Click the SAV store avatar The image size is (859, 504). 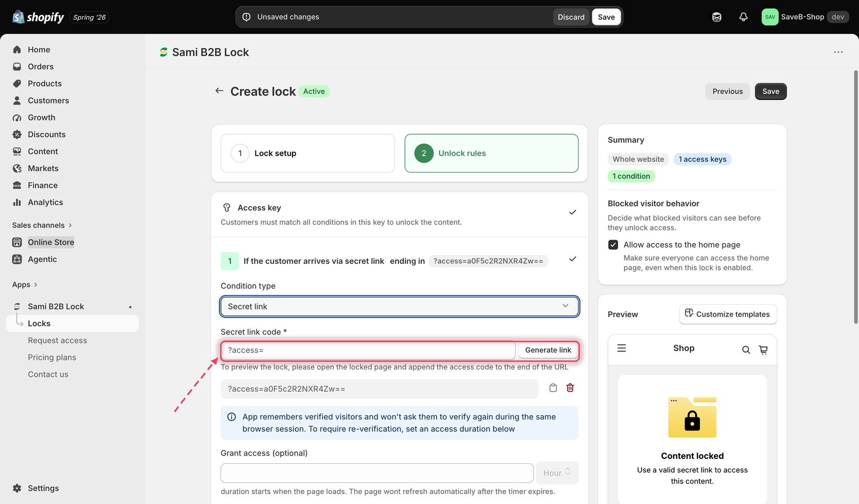pyautogui.click(x=770, y=17)
